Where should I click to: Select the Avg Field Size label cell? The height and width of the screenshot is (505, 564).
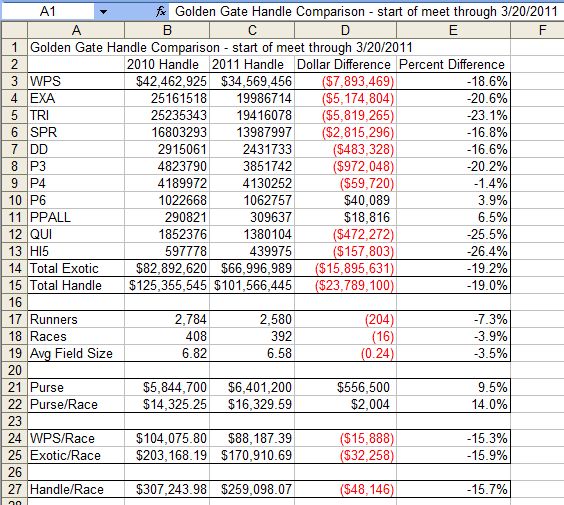tap(76, 353)
